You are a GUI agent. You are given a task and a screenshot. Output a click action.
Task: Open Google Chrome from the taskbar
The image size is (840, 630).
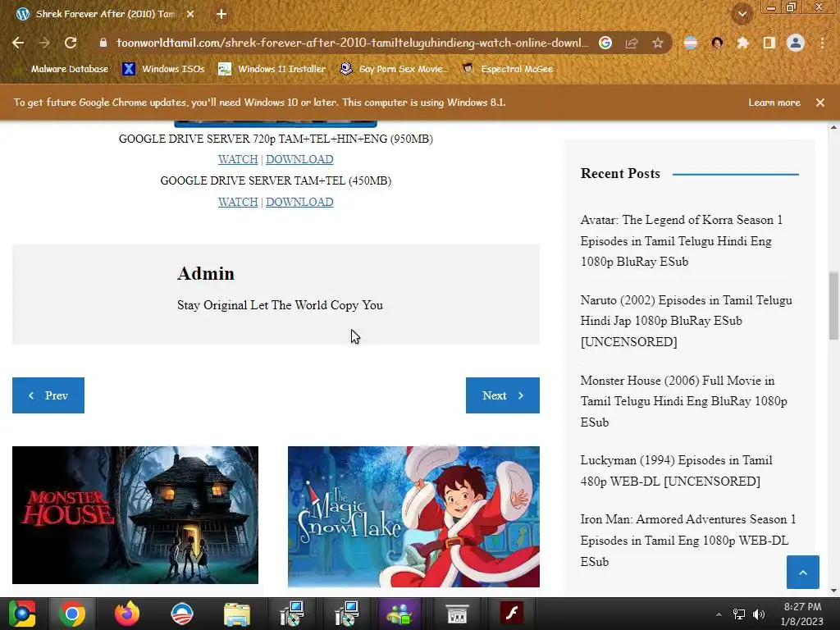72,614
